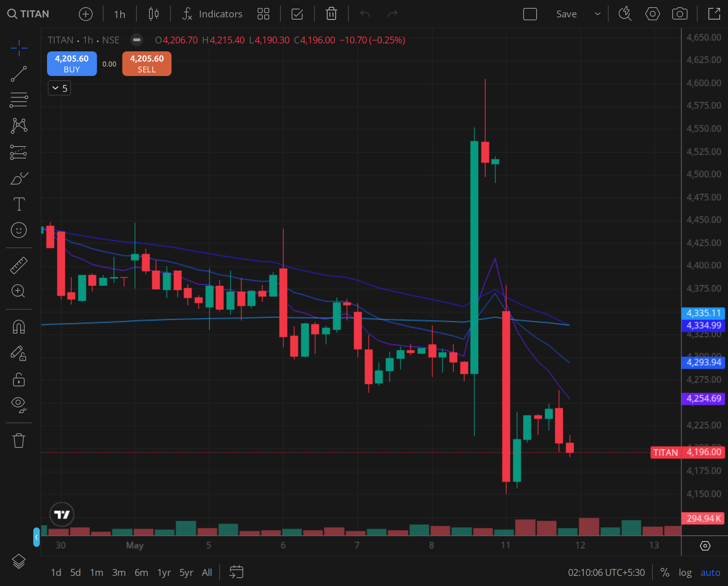Redo the chart action
The height and width of the screenshot is (586, 728).
pos(392,14)
